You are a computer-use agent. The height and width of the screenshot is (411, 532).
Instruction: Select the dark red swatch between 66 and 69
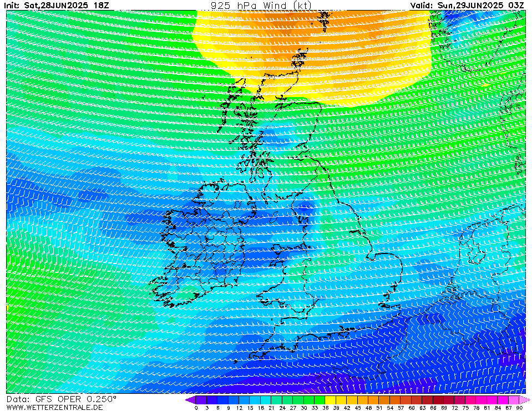click(438, 399)
